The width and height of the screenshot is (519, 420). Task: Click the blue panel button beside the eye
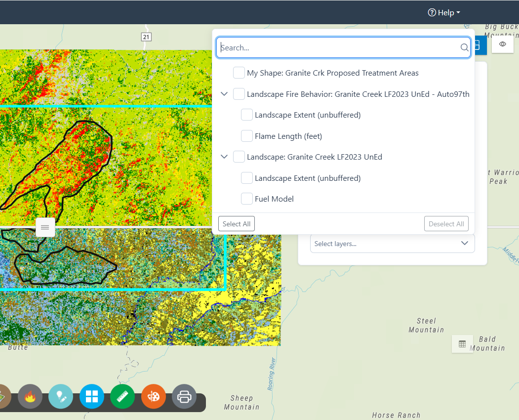[x=480, y=45]
